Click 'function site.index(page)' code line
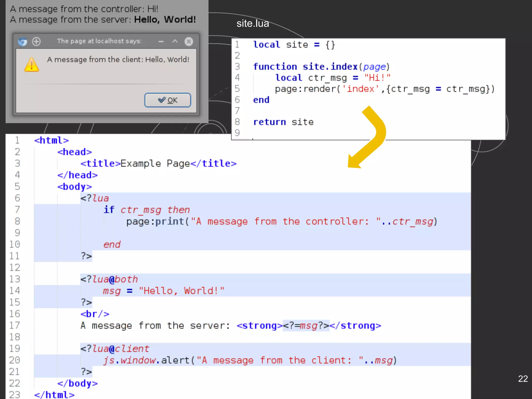The image size is (532, 399). click(x=322, y=67)
